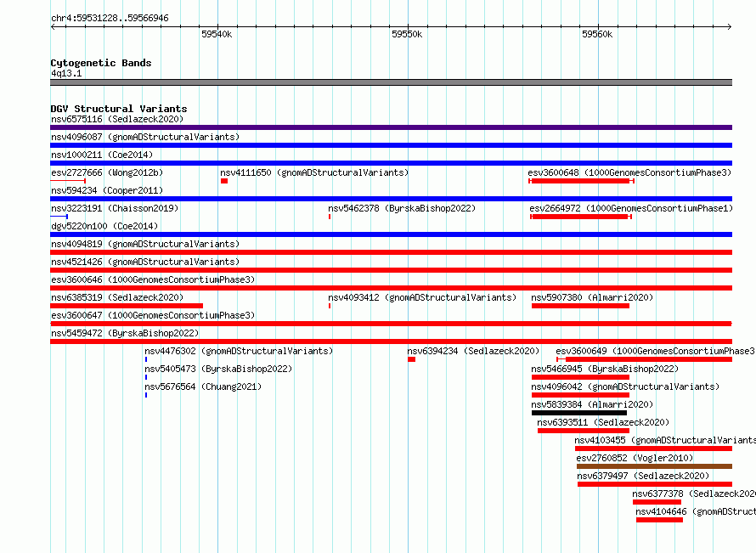Image resolution: width=756 pixels, height=553 pixels.
Task: Select the nsv4476302 (gnomADStructuralVariants) label
Action: 239,351
